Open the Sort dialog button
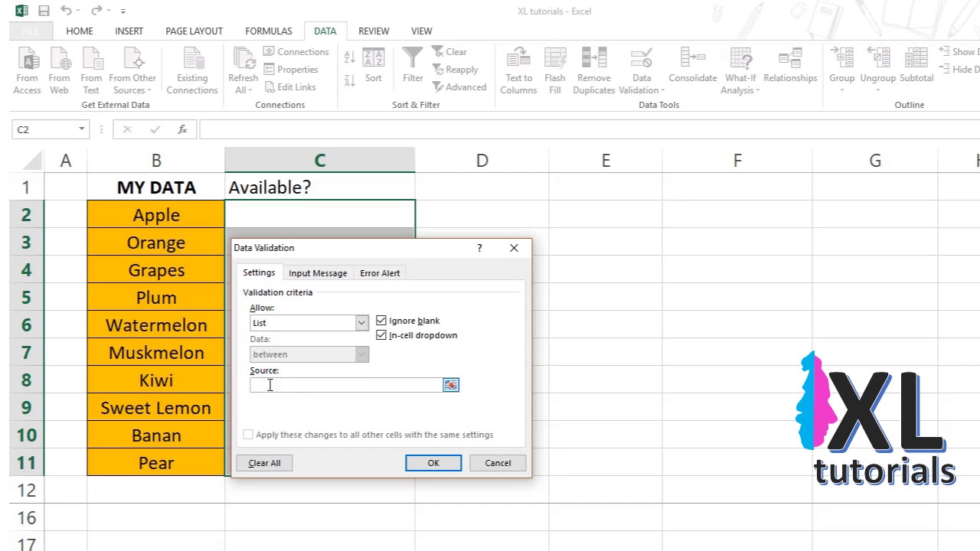The image size is (980, 551). coord(374,66)
